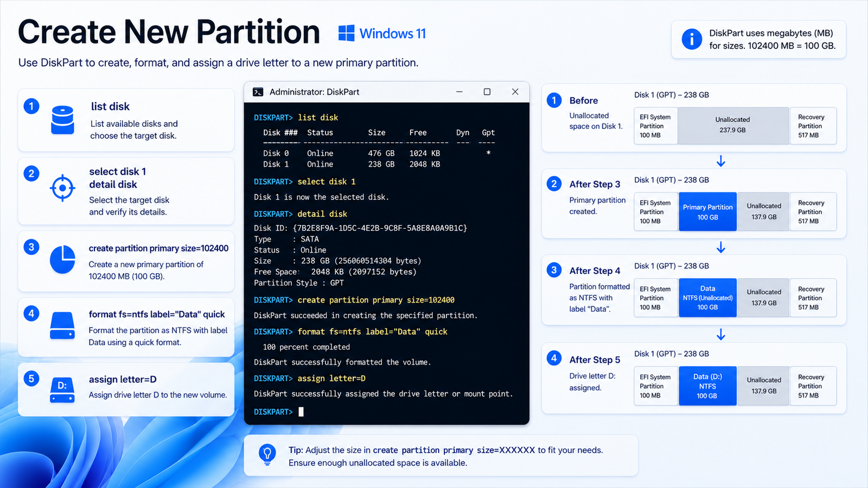Click the 'Before' diagram heading

584,100
